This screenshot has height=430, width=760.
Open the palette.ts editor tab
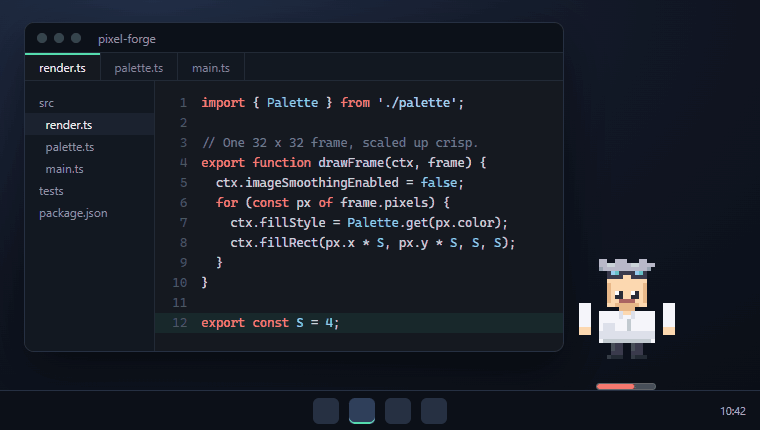139,67
